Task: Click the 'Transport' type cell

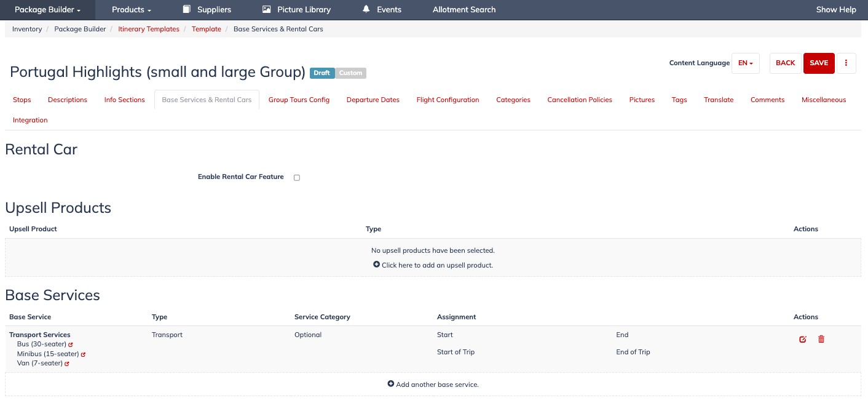Action: pyautogui.click(x=167, y=335)
